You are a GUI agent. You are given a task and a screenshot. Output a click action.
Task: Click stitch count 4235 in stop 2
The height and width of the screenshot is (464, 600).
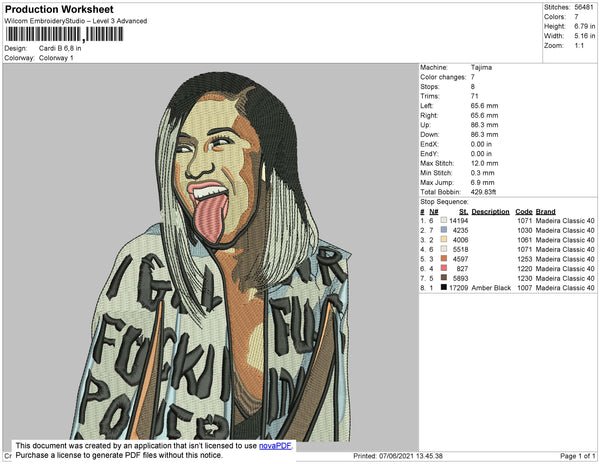(x=460, y=230)
